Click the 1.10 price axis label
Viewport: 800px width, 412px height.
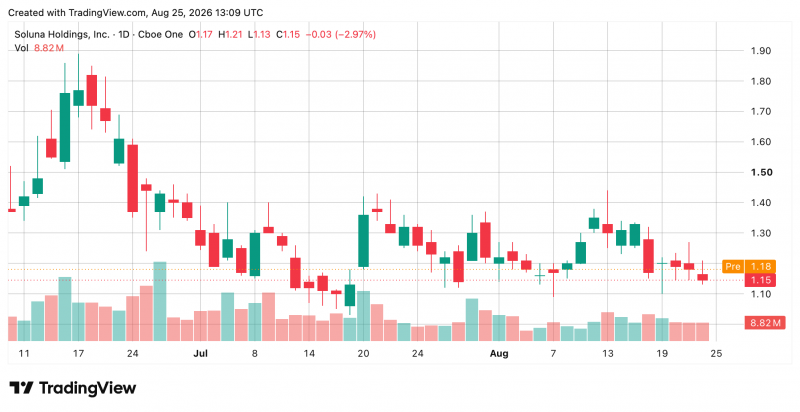[761, 294]
